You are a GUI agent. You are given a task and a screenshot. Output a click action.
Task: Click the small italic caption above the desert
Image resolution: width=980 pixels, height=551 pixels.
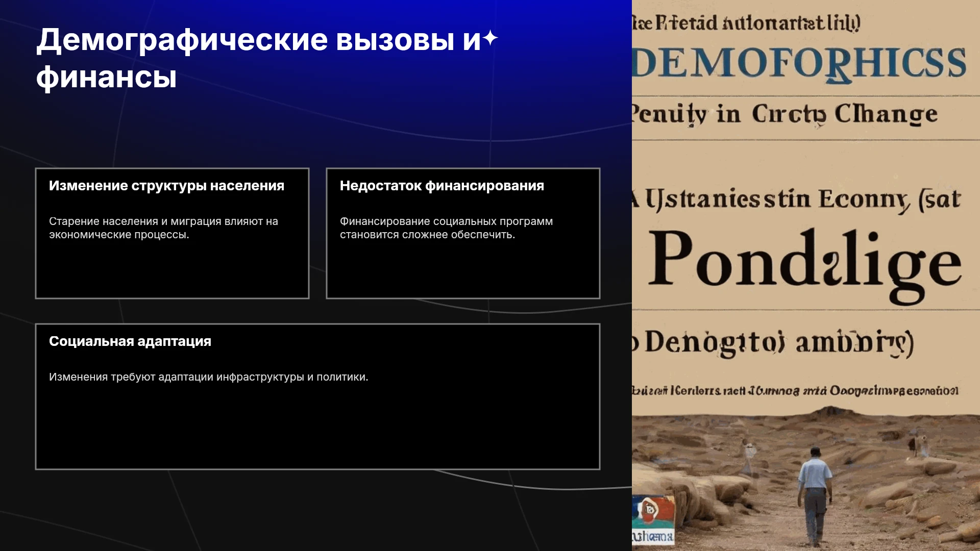point(795,391)
